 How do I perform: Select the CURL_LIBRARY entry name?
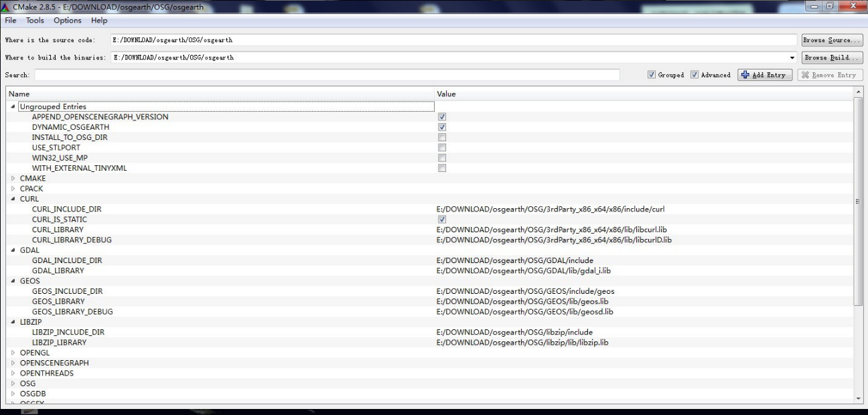(x=58, y=230)
